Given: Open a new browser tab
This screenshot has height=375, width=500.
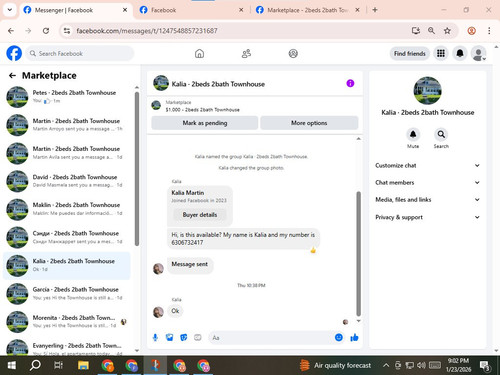Looking at the screenshot, I should coord(375,10).
